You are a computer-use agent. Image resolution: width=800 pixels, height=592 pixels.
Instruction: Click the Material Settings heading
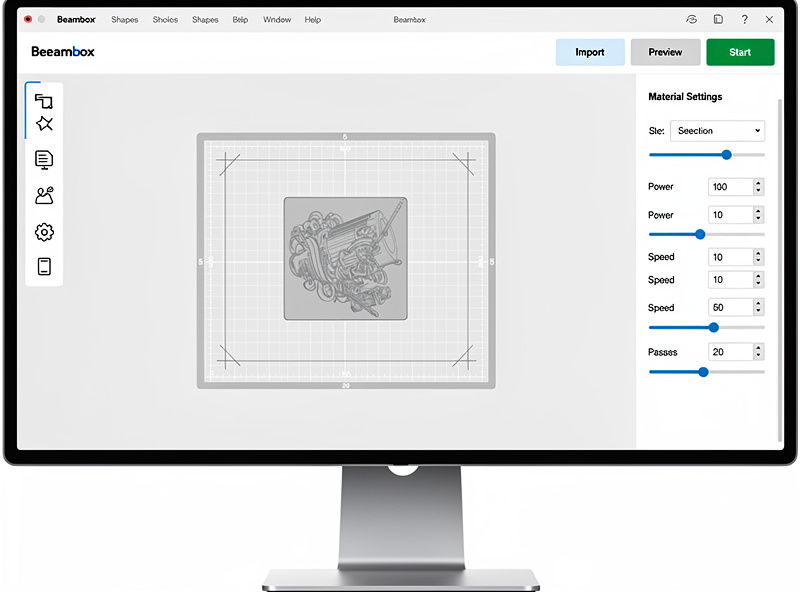(685, 96)
